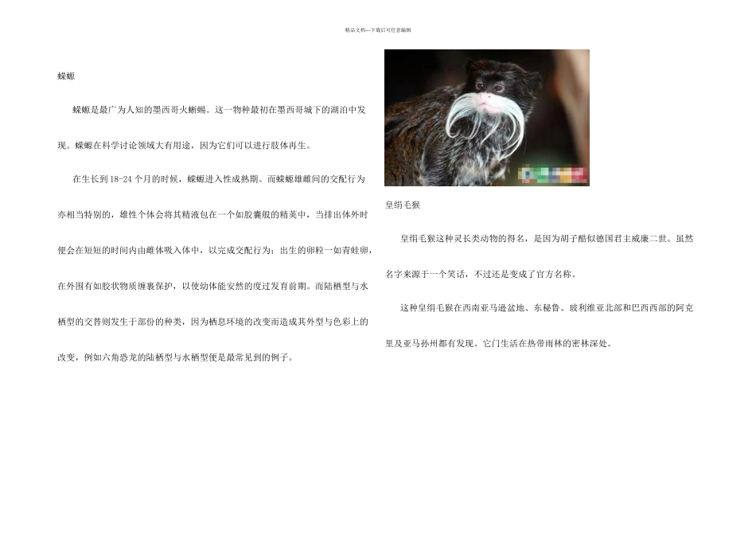Click the line starting '里及亚马孙州都有发现'
Image resolution: width=756 pixels, height=535 pixels.
499,343
